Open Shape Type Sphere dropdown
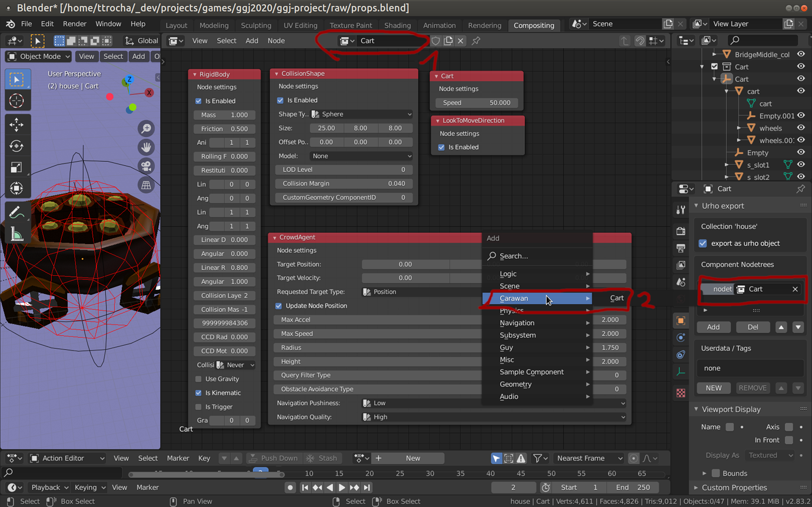The width and height of the screenshot is (812, 507). [x=362, y=114]
